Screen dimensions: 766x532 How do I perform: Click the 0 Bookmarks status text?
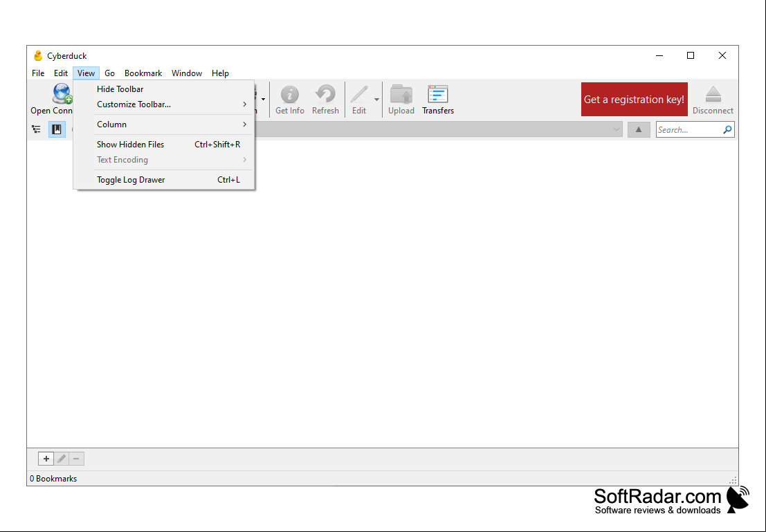click(53, 479)
